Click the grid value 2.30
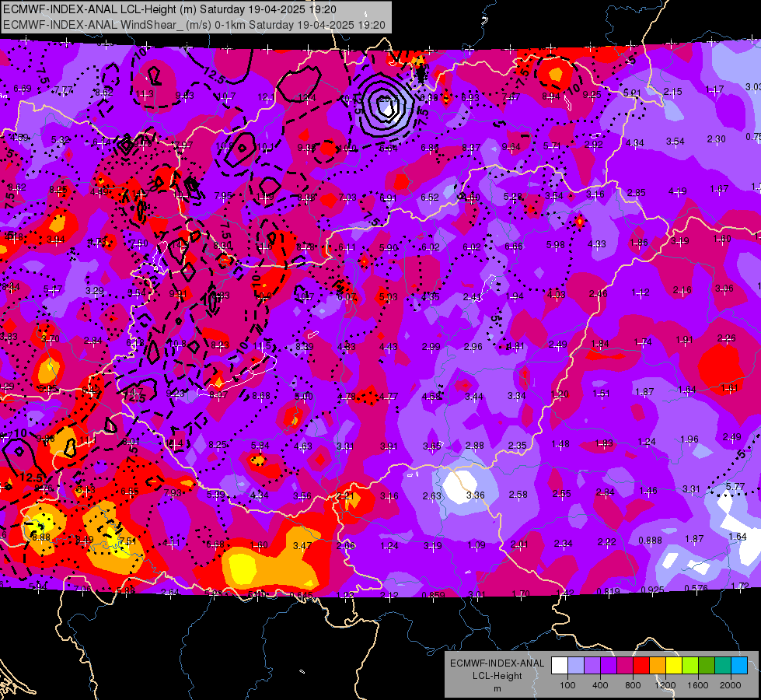The image size is (761, 700). [716, 139]
